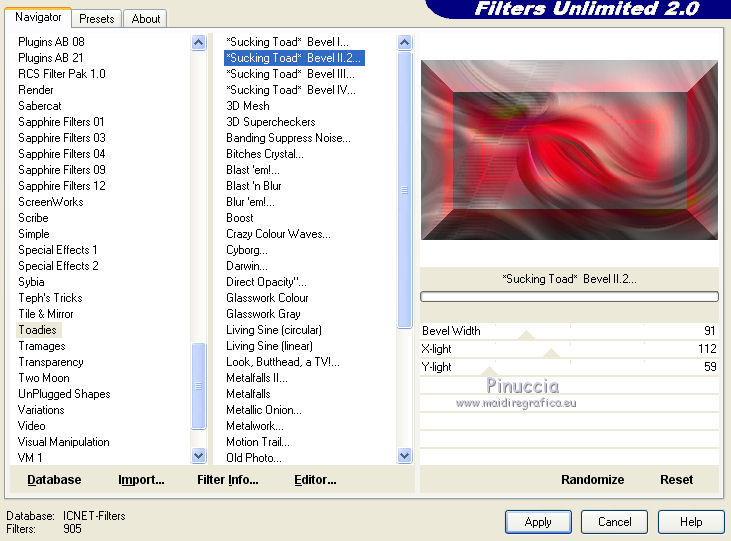Select the VM 1 category
This screenshot has height=541, width=731.
30,458
